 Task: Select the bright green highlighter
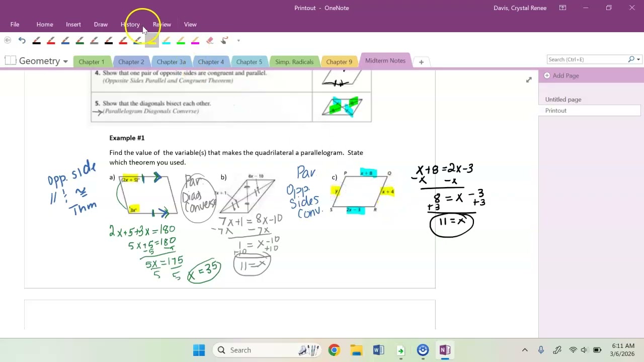(181, 40)
